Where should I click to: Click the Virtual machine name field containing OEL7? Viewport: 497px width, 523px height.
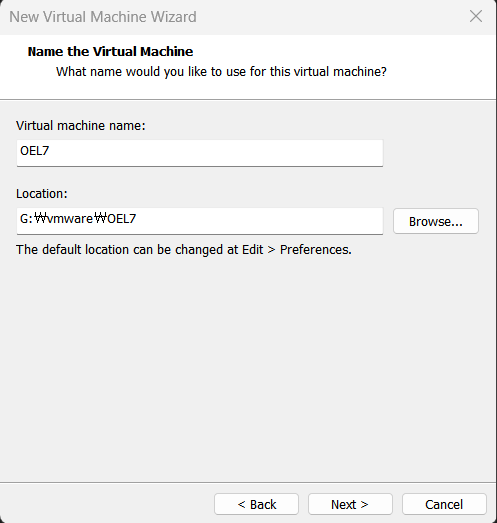pyautogui.click(x=200, y=153)
